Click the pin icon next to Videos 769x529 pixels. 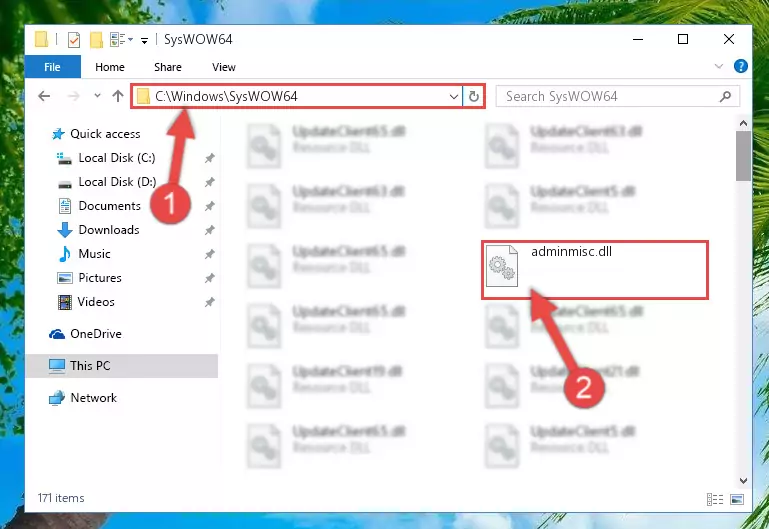[x=209, y=302]
